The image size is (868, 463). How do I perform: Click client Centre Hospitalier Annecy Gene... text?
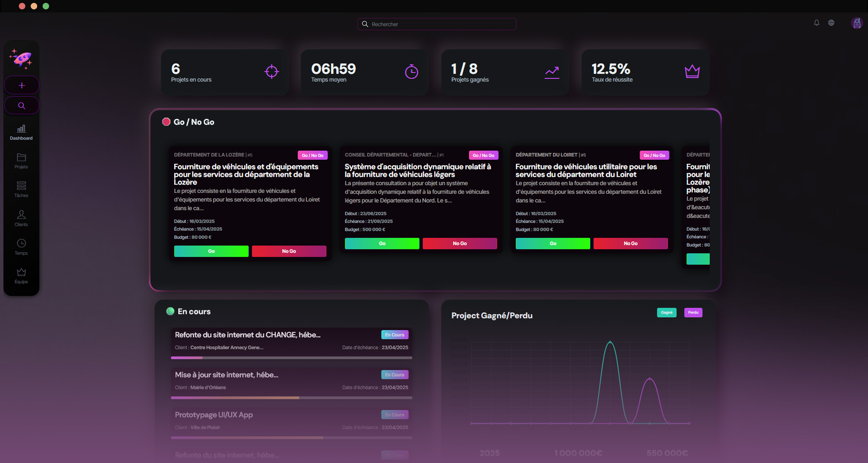[x=227, y=348]
